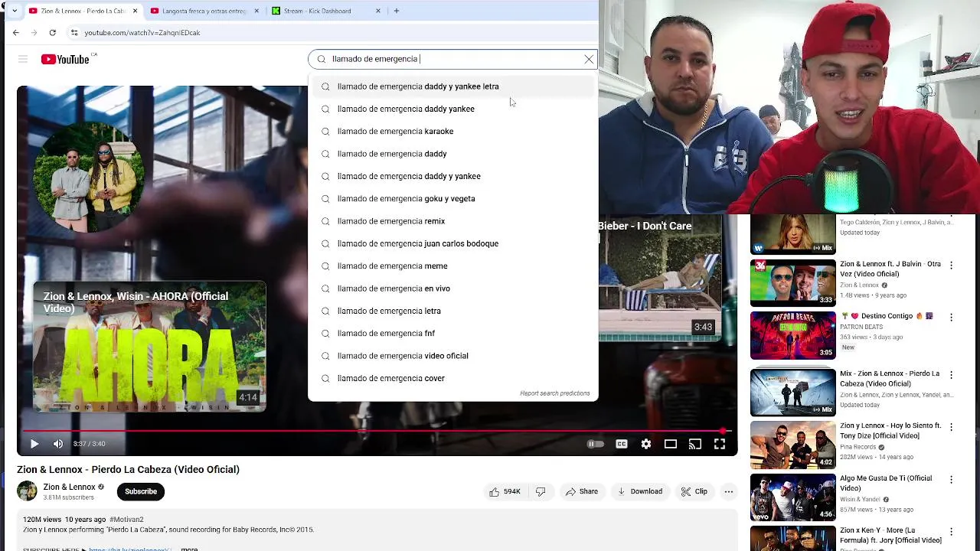
Task: Open the tab search dropdown arrow
Action: pyautogui.click(x=14, y=11)
